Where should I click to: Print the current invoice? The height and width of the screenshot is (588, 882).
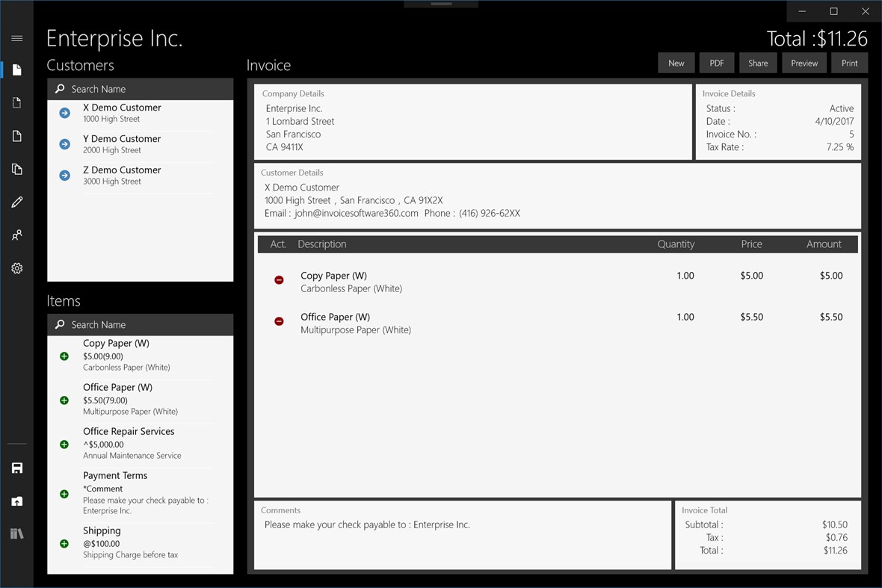pos(849,63)
